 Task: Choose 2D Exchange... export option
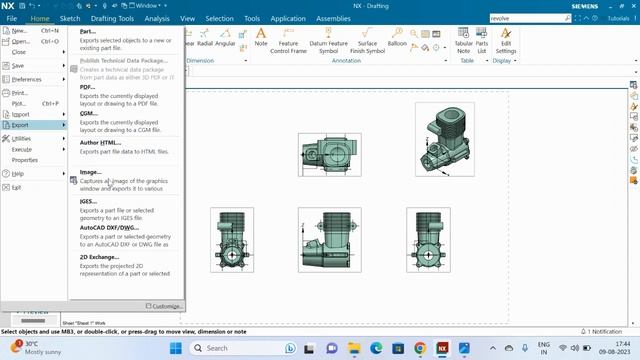pyautogui.click(x=125, y=265)
